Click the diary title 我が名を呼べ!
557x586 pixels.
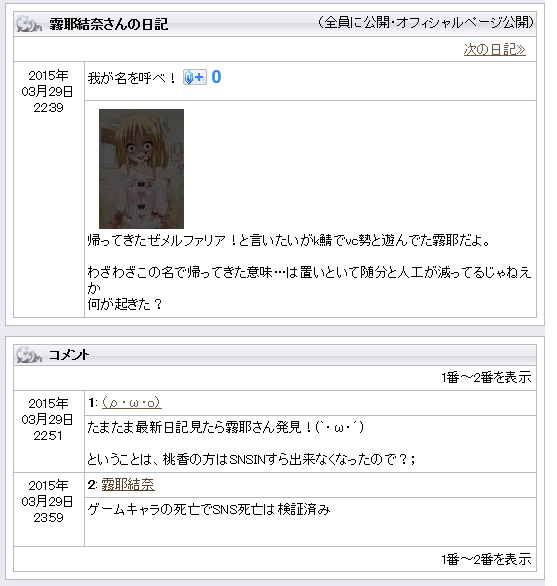click(132, 78)
